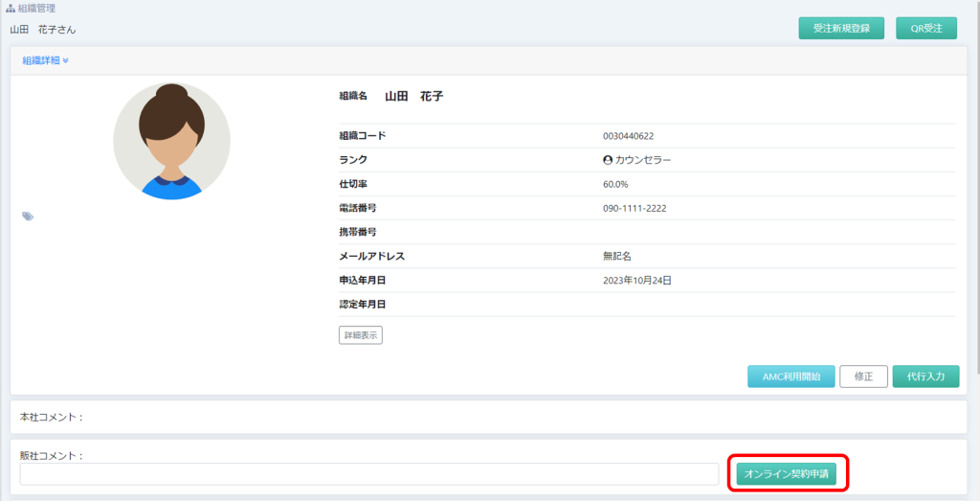Click the 申込年月日 date 2023年10月24日
Image resolution: width=980 pixels, height=501 pixels.
coord(637,281)
